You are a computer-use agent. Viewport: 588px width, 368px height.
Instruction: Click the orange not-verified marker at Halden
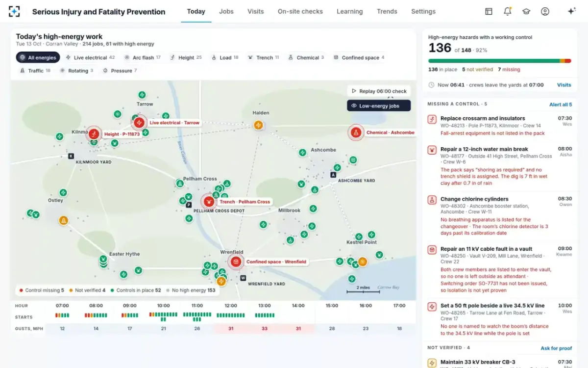258,125
